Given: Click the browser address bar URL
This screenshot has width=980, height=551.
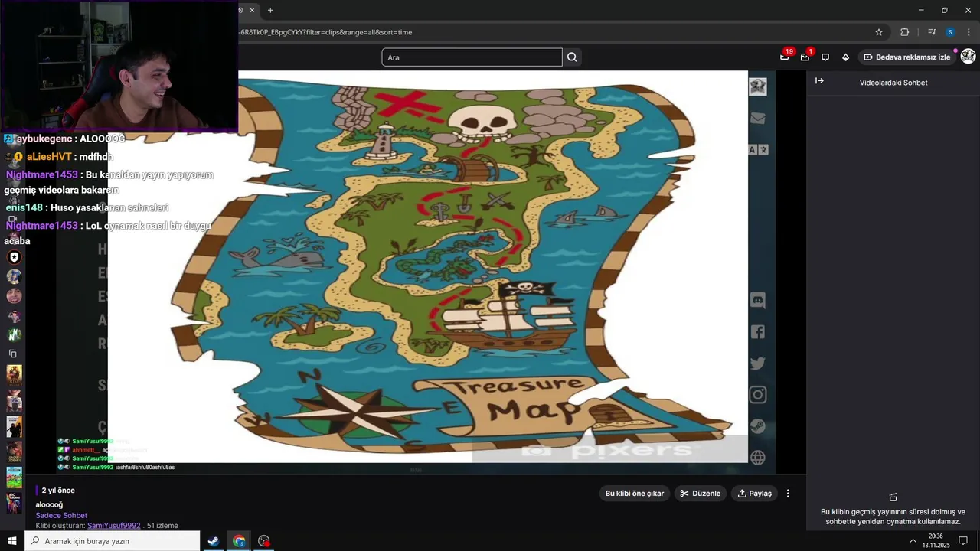Looking at the screenshot, I should point(325,32).
